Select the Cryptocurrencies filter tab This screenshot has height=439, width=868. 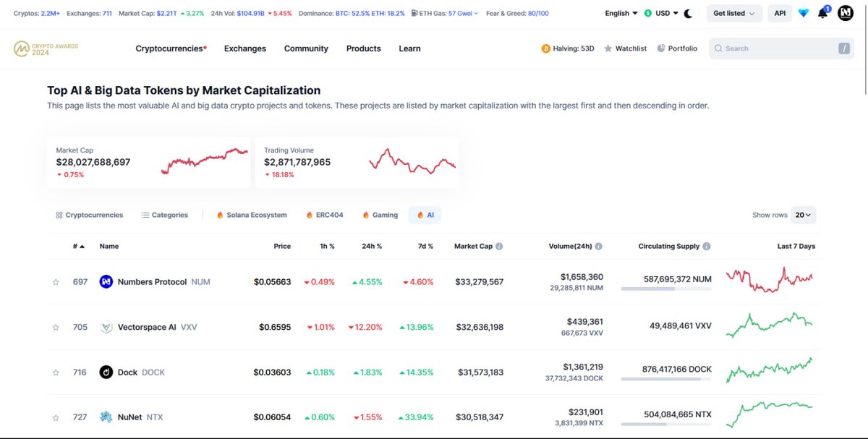point(90,215)
